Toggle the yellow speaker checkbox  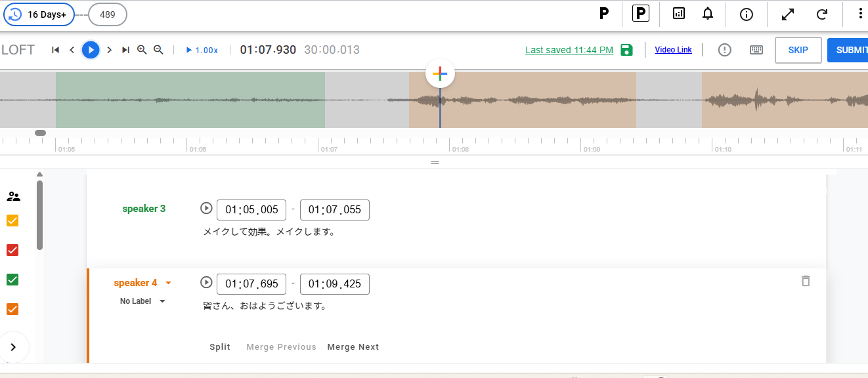tap(12, 220)
